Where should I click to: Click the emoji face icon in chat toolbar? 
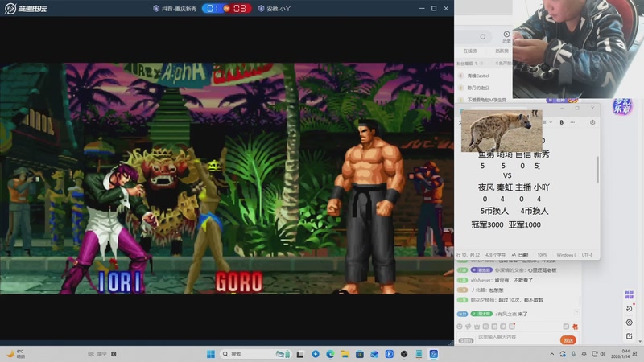[x=460, y=327]
